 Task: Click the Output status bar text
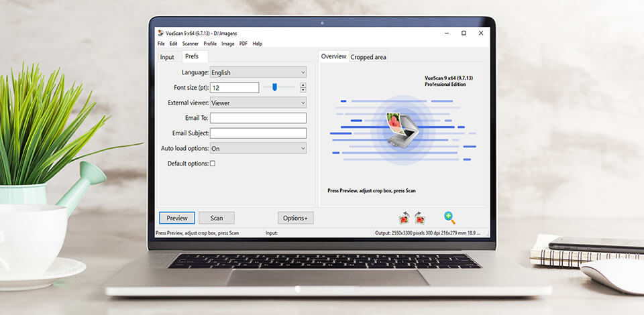click(427, 233)
